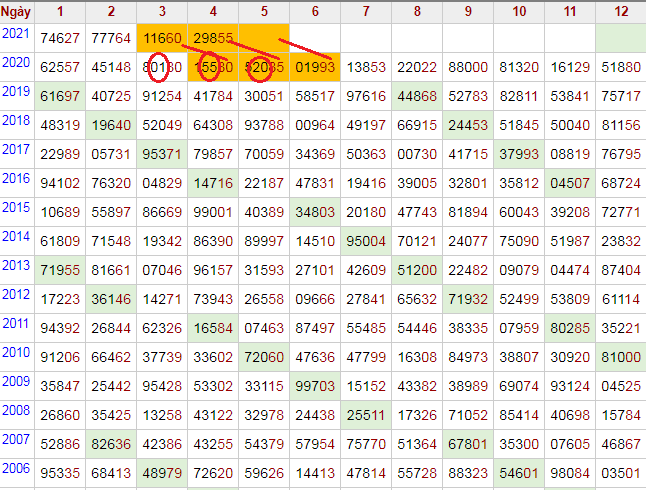Open the 2012 year link
This screenshot has height=490, width=646.
click(x=15, y=294)
